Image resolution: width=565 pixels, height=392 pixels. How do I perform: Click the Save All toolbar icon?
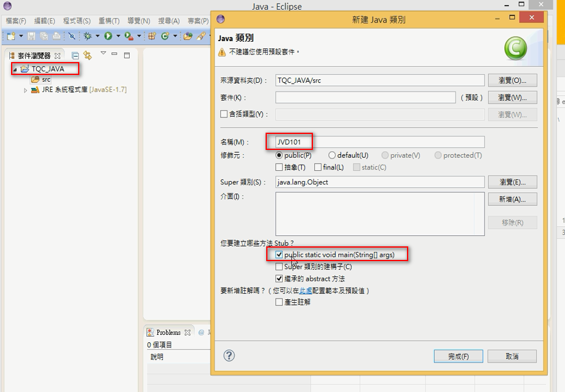point(44,36)
